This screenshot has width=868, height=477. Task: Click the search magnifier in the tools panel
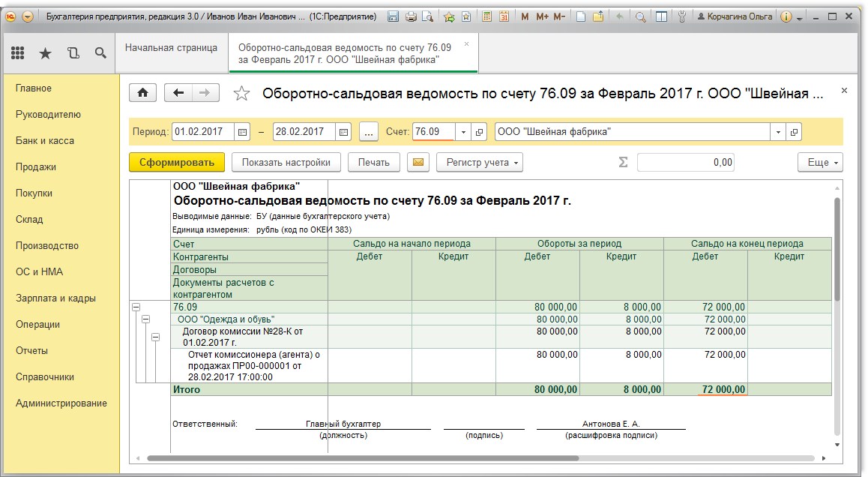pyautogui.click(x=100, y=52)
